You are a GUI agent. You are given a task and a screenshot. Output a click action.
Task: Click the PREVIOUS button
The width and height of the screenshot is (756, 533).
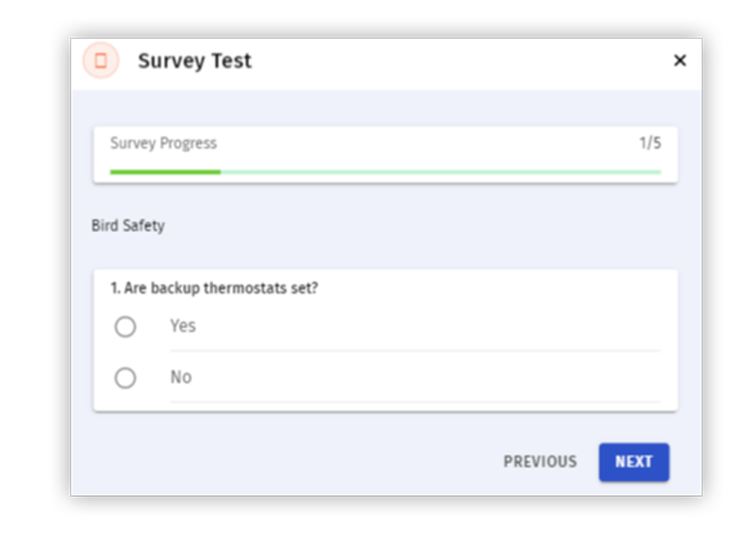(x=540, y=462)
